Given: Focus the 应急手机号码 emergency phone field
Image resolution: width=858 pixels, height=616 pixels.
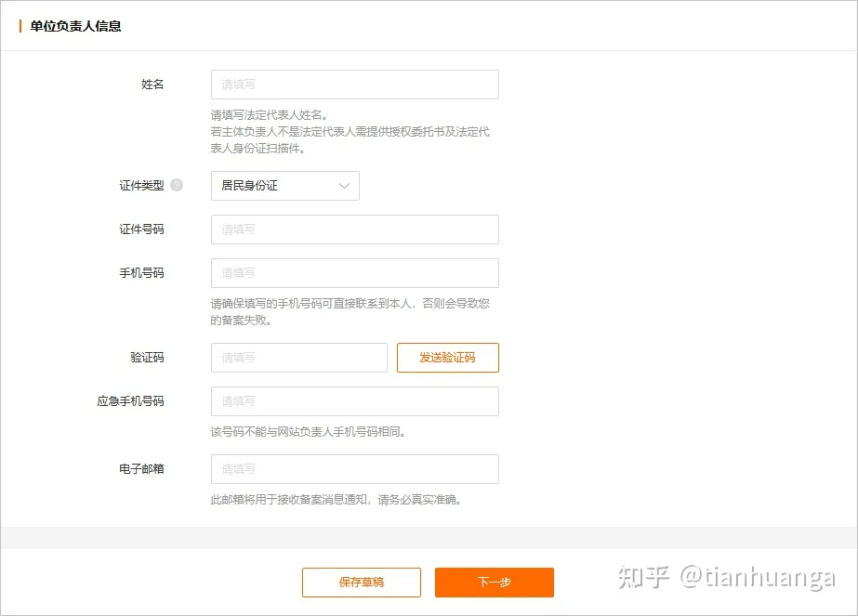Looking at the screenshot, I should pyautogui.click(x=354, y=401).
